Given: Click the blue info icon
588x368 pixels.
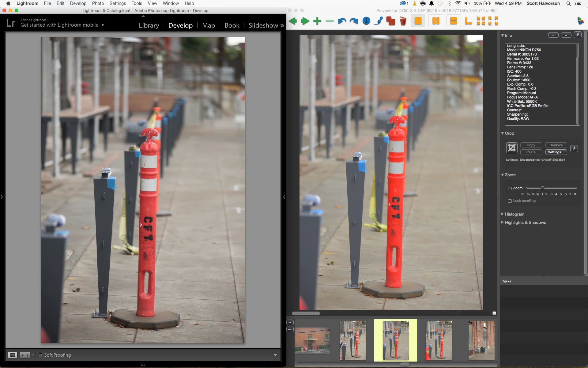Looking at the screenshot, I should click(366, 21).
